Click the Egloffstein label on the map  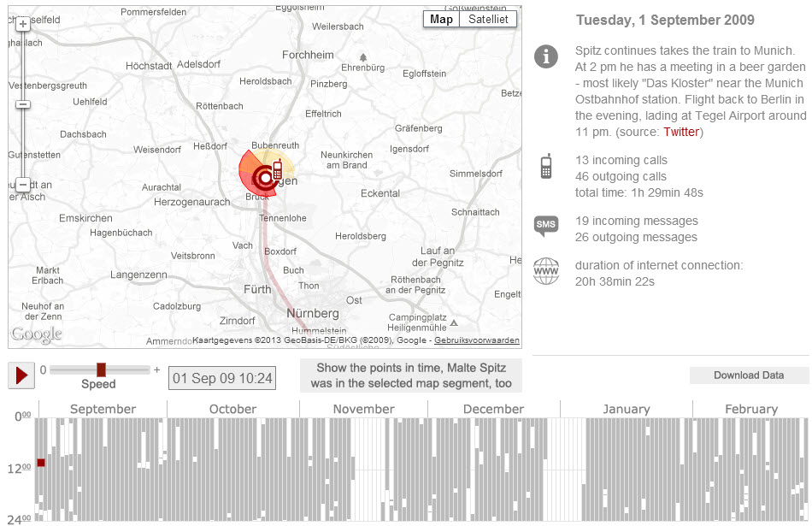pyautogui.click(x=424, y=74)
